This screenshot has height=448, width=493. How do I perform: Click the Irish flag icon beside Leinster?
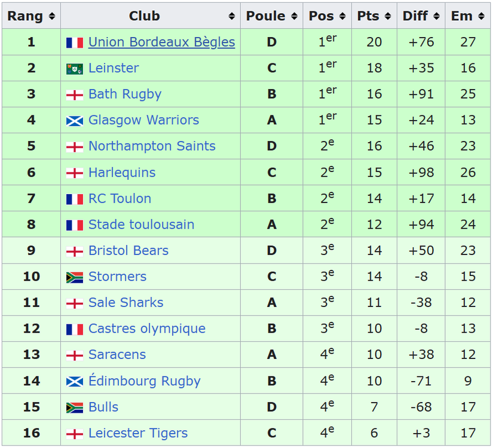coord(75,69)
